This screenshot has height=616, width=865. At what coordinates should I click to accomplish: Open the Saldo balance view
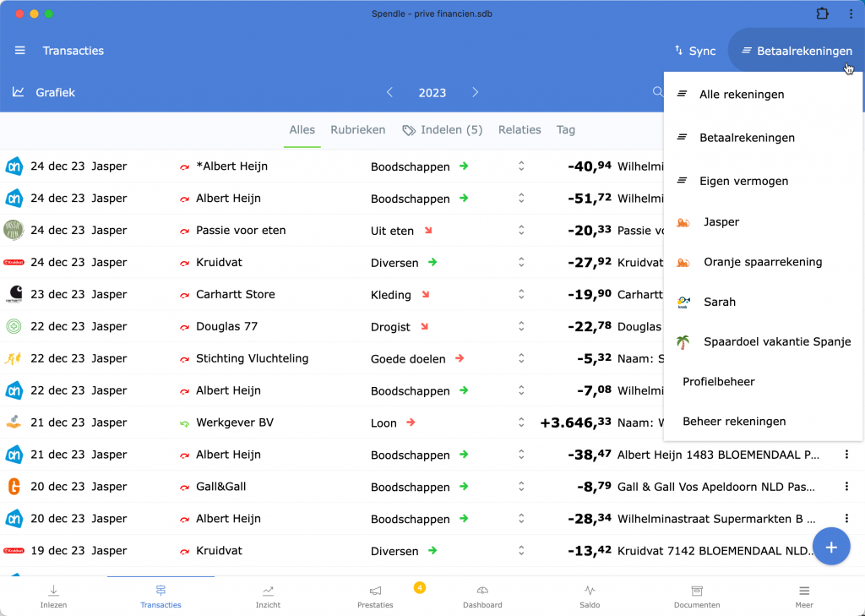(x=590, y=596)
